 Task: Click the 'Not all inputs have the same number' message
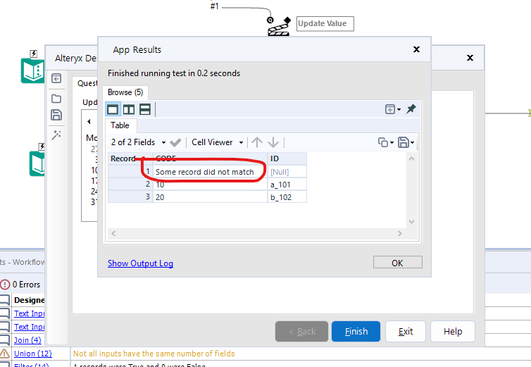tap(154, 354)
